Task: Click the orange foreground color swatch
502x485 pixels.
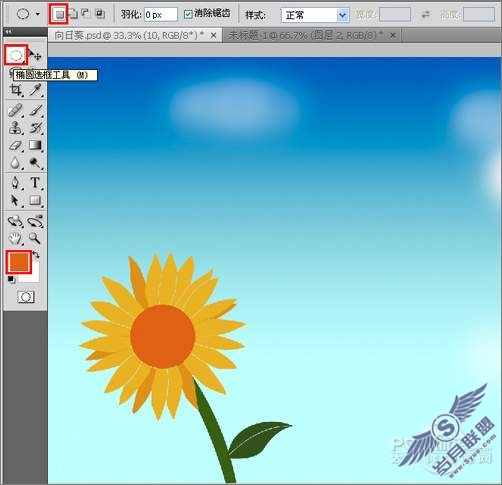Action: [19, 262]
